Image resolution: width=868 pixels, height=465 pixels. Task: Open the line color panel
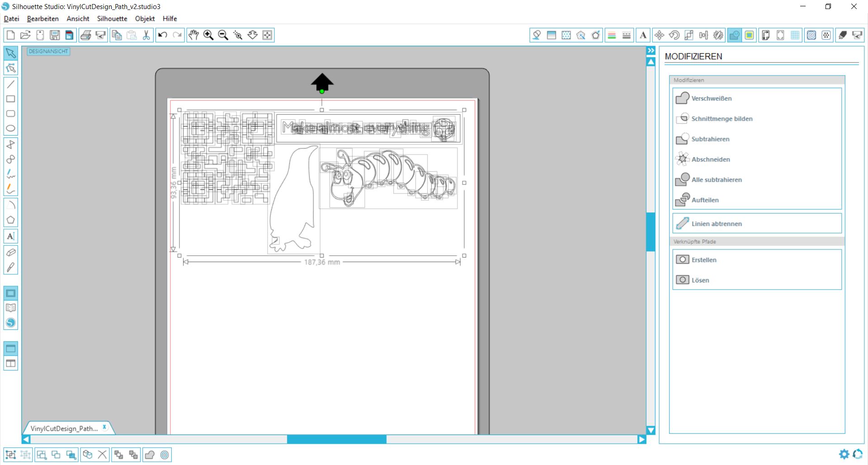coord(612,35)
